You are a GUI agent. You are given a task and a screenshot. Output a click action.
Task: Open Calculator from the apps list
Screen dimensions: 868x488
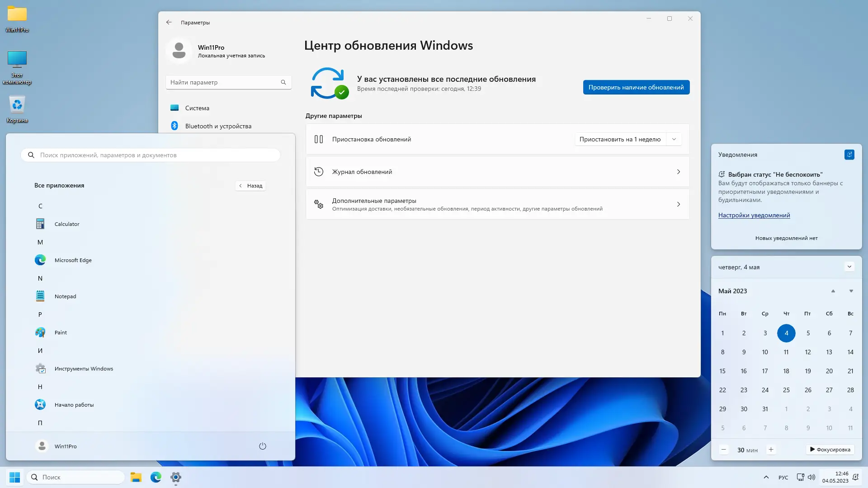66,224
